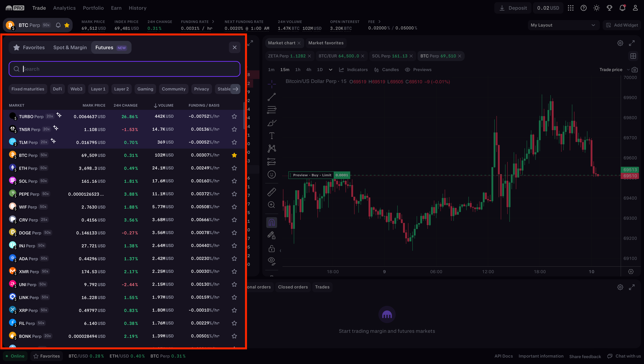Click the market Search input field
The height and width of the screenshot is (364, 644).
coord(125,69)
